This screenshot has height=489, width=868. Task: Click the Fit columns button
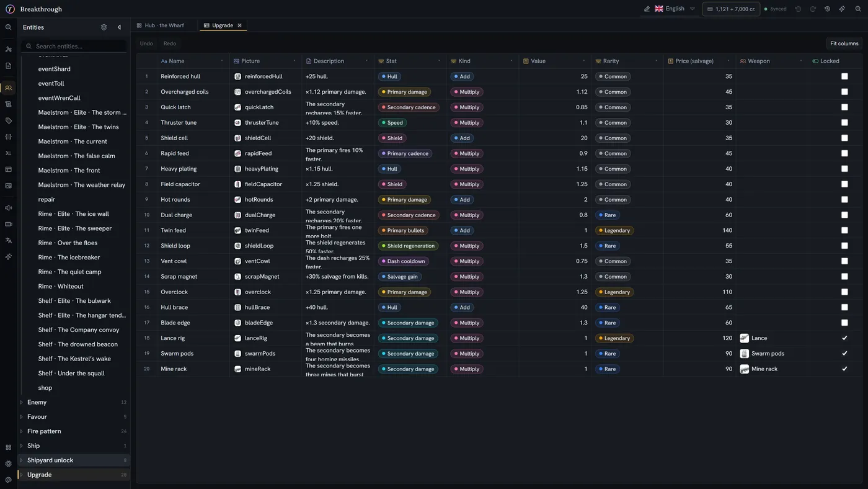click(x=844, y=43)
